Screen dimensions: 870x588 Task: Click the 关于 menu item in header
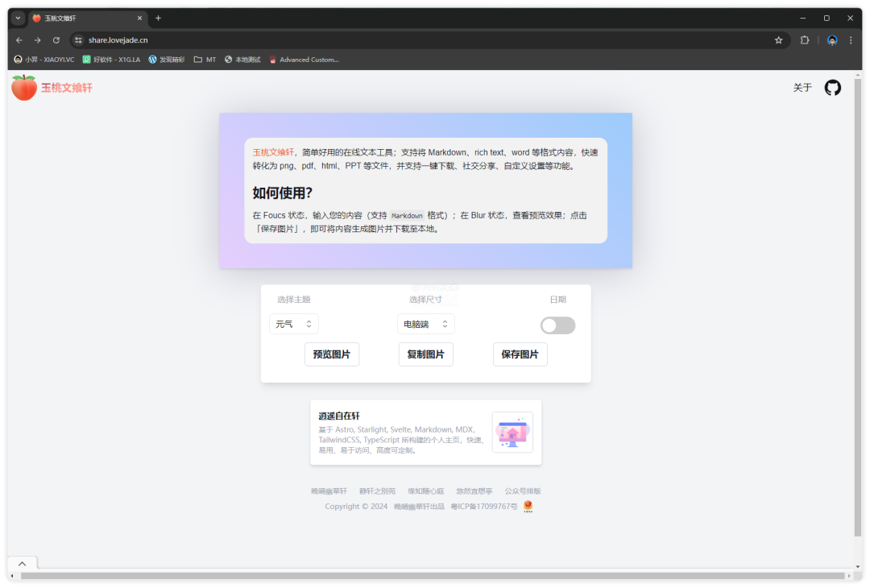pyautogui.click(x=802, y=88)
